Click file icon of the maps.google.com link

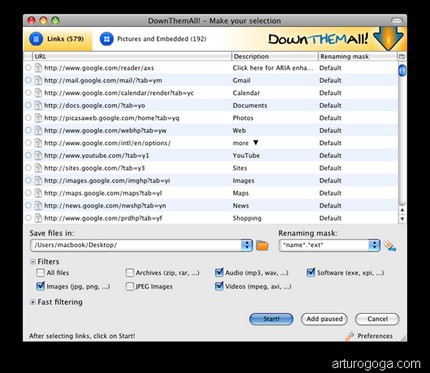39,193
